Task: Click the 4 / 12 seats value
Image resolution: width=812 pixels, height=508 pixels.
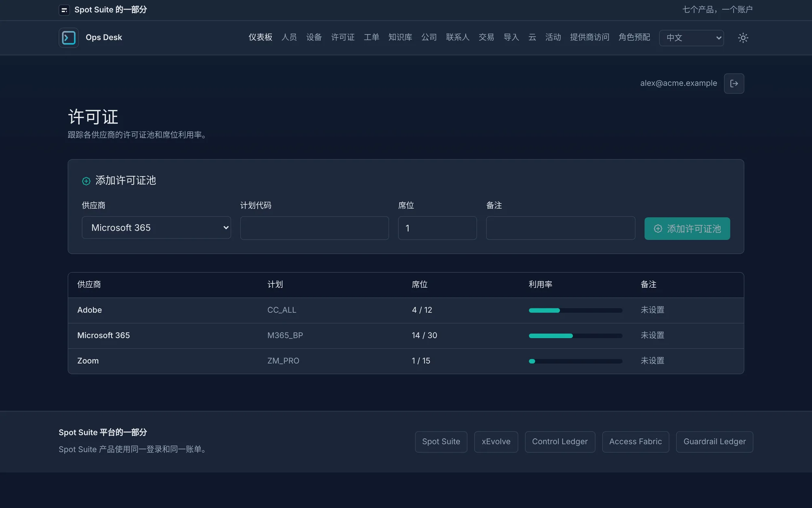Action: (422, 310)
